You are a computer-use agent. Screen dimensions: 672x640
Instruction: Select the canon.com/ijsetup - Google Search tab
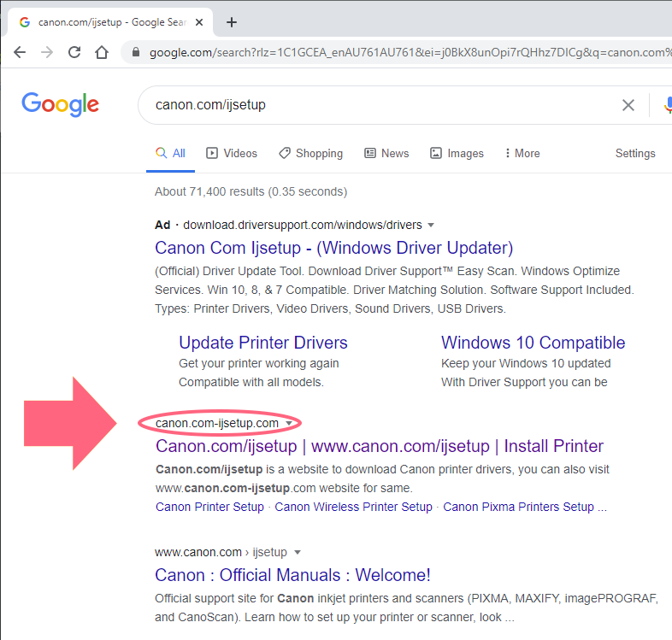[109, 22]
